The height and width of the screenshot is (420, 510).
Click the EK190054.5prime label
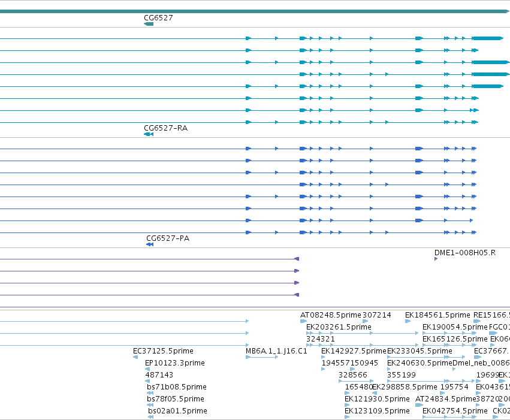(455, 327)
